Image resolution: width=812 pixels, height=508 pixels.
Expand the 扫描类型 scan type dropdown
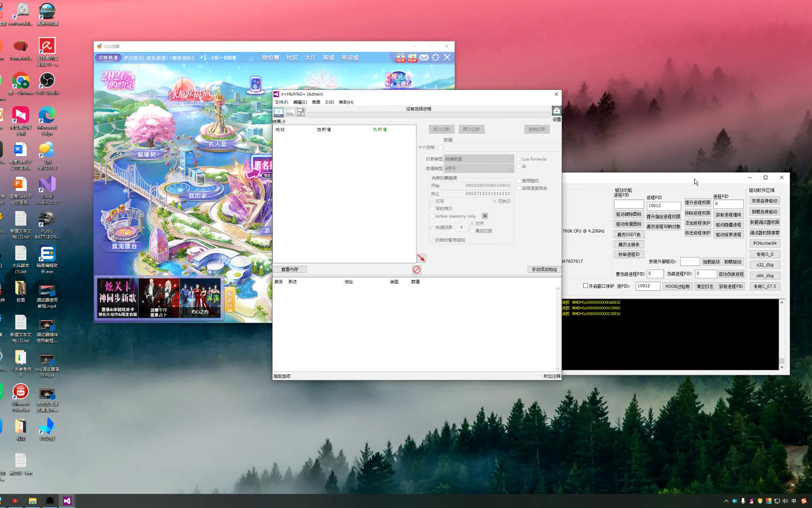[x=479, y=159]
